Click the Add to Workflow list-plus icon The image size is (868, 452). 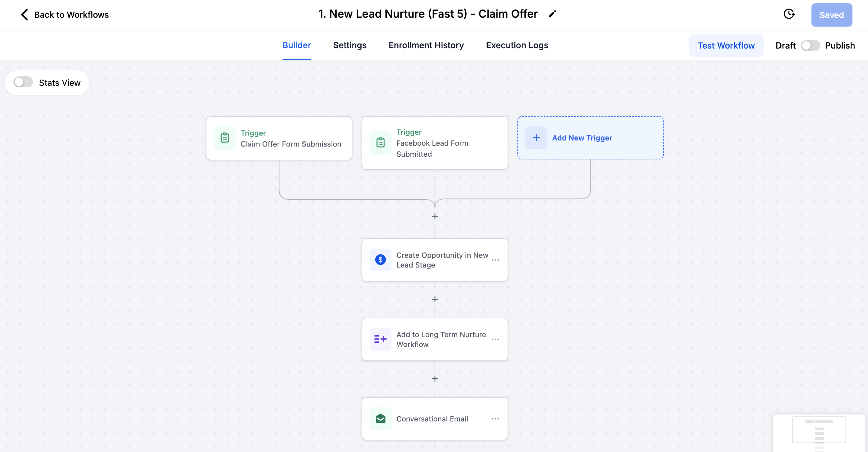(x=381, y=339)
